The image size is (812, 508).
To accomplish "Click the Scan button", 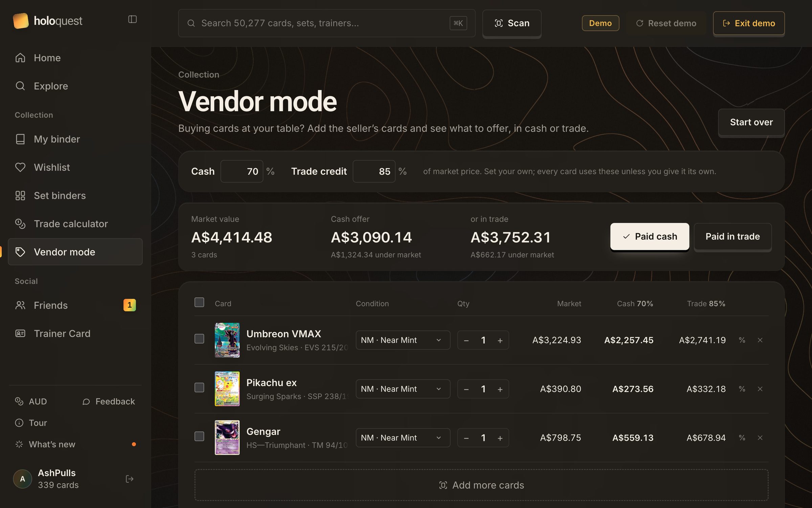I will coord(512,23).
